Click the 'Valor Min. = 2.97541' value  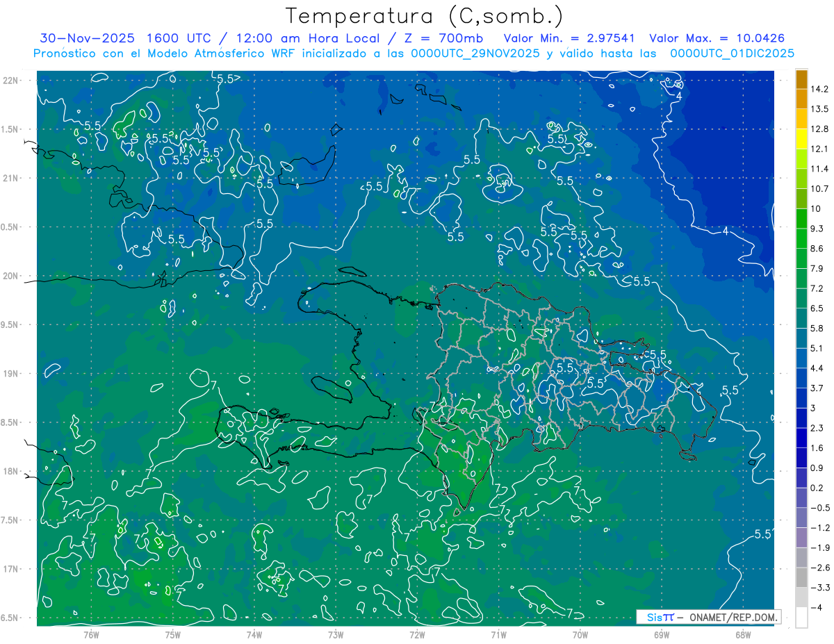pos(570,38)
